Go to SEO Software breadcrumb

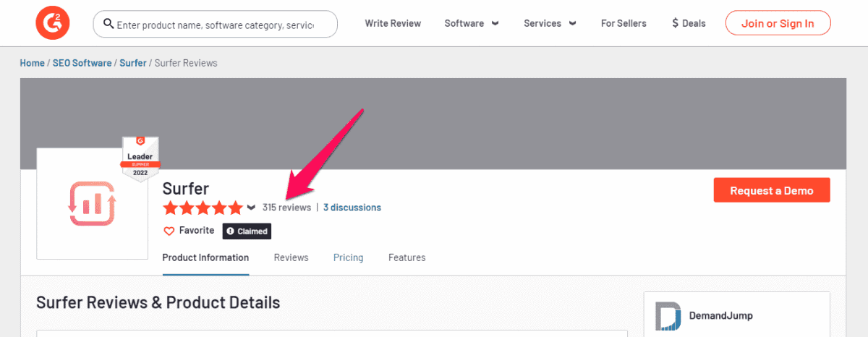pyautogui.click(x=82, y=63)
